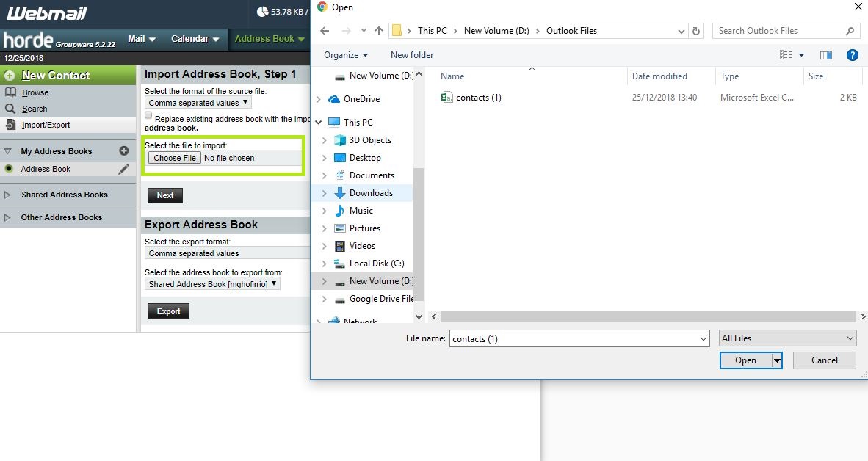
Task: Click the up-folder arrow in the dialog
Action: pyautogui.click(x=379, y=31)
